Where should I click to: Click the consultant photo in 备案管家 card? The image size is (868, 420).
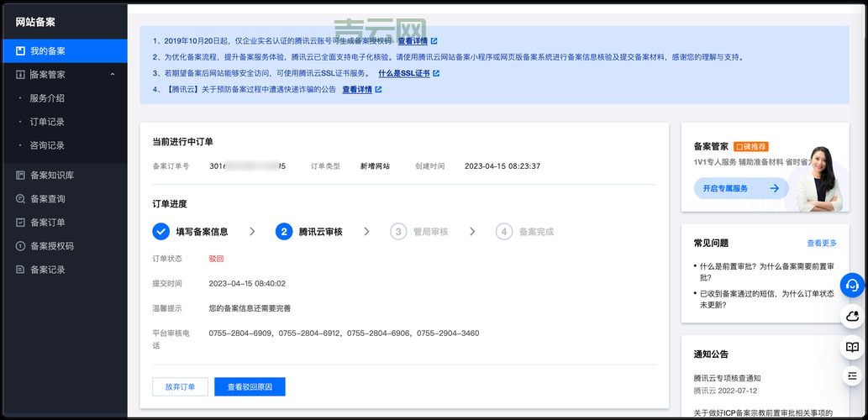pyautogui.click(x=820, y=179)
